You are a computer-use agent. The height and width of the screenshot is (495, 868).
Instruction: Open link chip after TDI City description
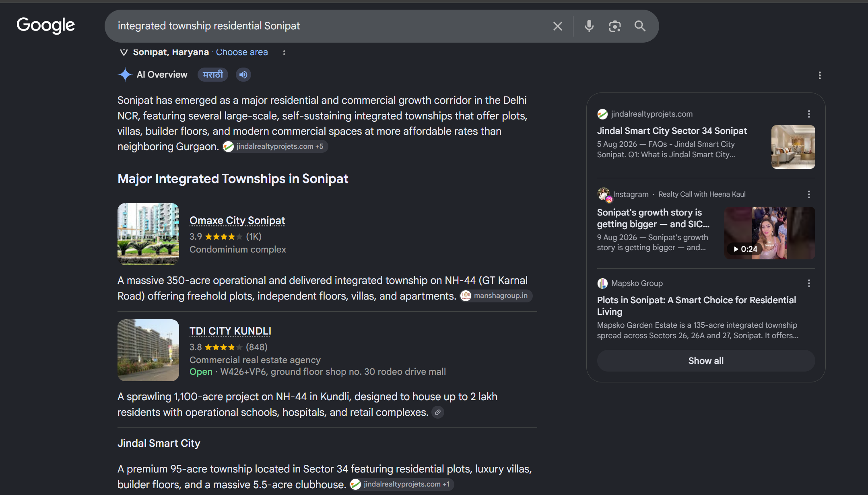click(x=438, y=412)
